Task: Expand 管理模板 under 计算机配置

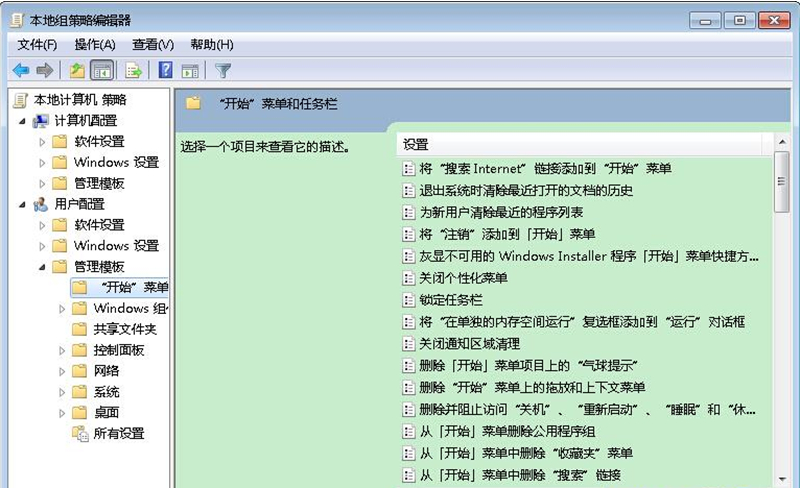Action: tap(42, 184)
